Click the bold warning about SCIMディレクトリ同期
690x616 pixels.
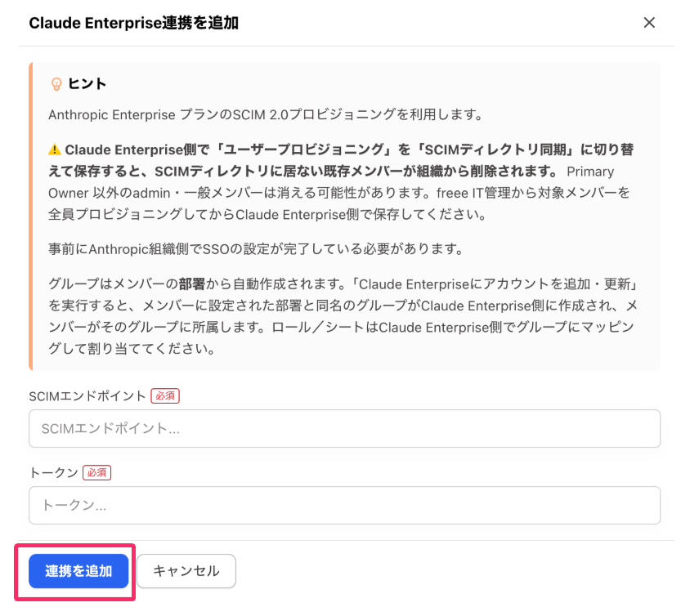click(x=341, y=160)
